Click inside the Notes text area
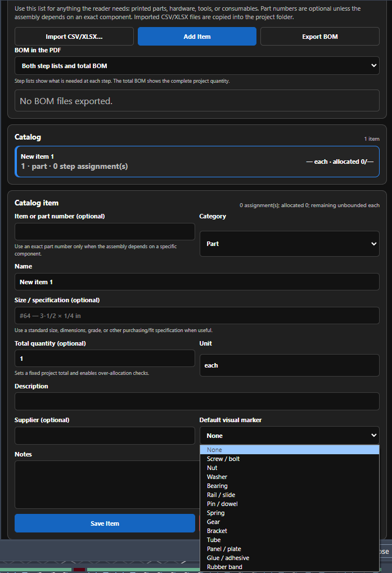Viewport: 392px width, 573px height. tap(107, 485)
